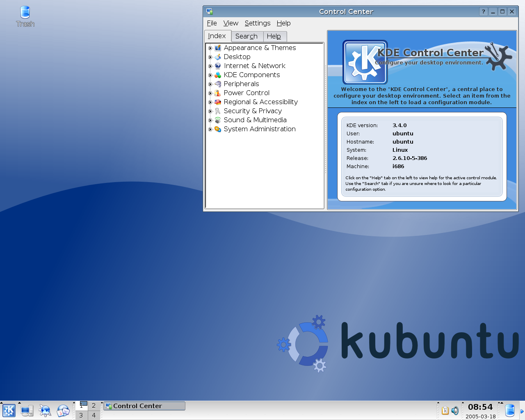
Task: Expand the System Administration tree node
Action: (210, 129)
